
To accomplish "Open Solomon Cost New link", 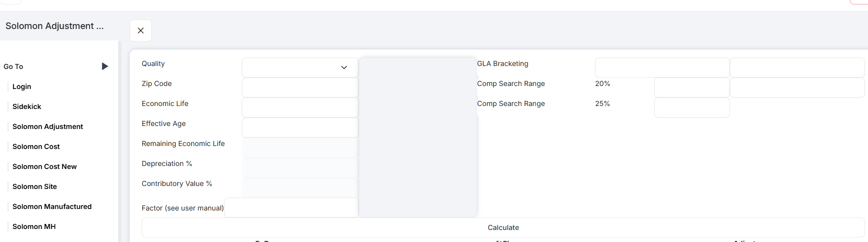I will [x=45, y=166].
